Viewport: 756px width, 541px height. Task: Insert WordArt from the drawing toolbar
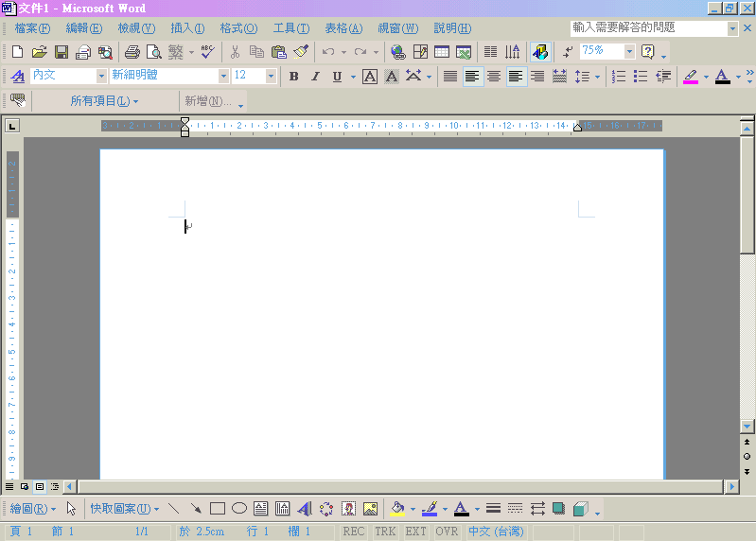[x=305, y=509]
